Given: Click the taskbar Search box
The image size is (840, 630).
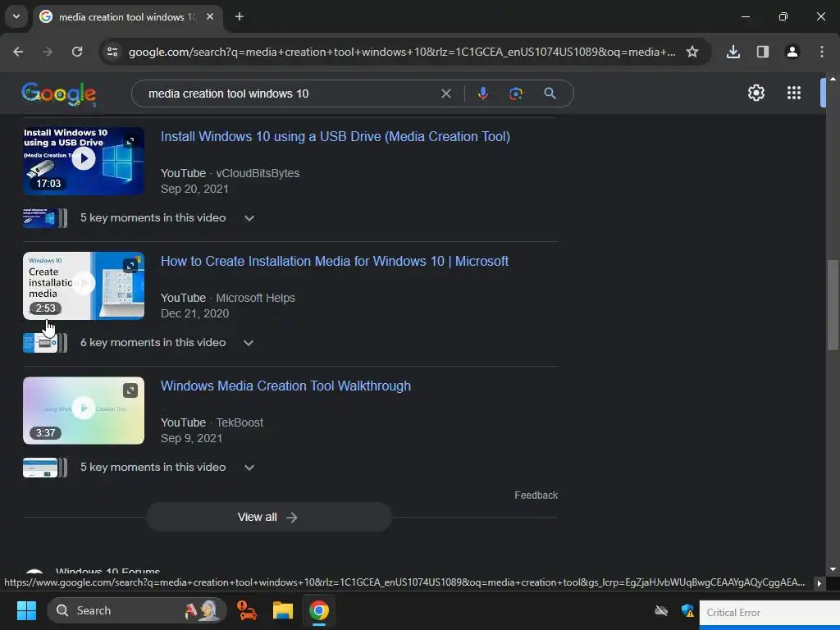Looking at the screenshot, I should coord(137,610).
